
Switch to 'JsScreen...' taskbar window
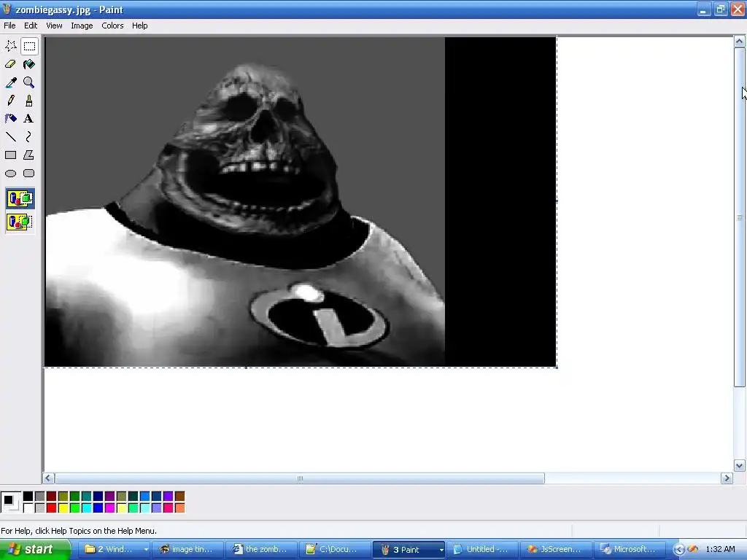(555, 549)
